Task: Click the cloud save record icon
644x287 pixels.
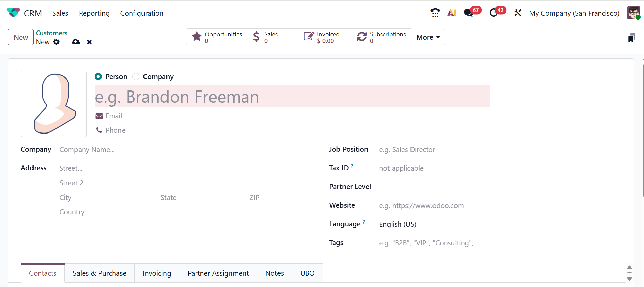Action: [76, 42]
